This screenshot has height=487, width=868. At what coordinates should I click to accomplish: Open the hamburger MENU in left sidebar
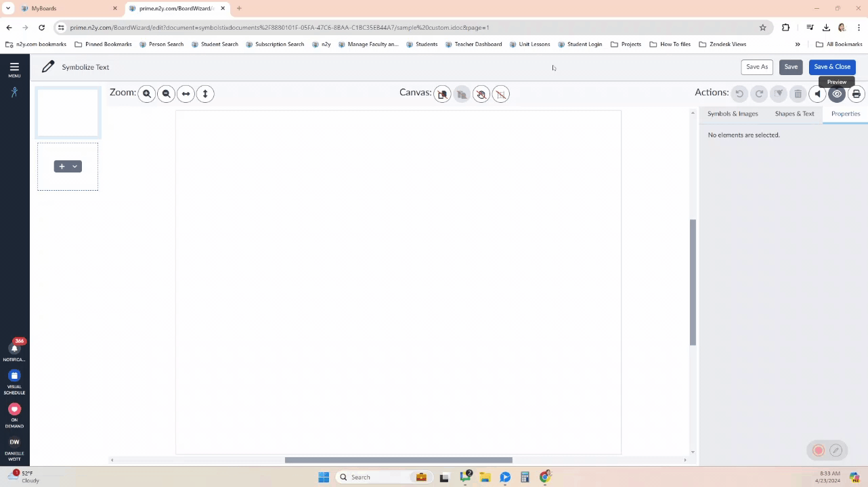pos(14,70)
